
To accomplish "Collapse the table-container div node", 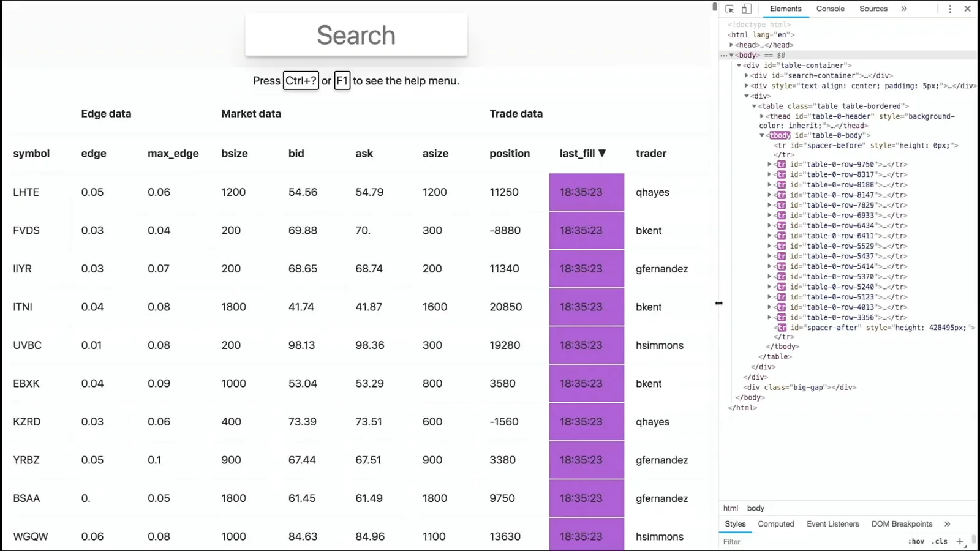I will tap(739, 66).
